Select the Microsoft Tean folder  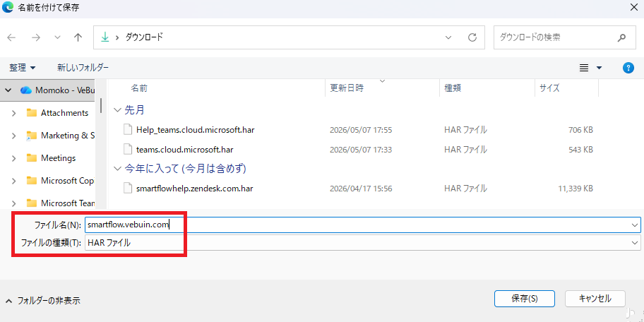point(61,203)
